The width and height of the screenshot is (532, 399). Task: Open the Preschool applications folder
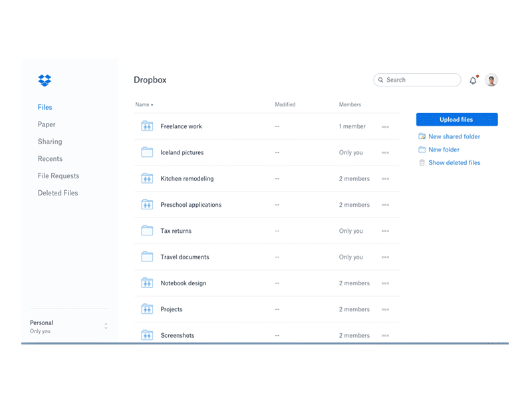[x=191, y=205]
